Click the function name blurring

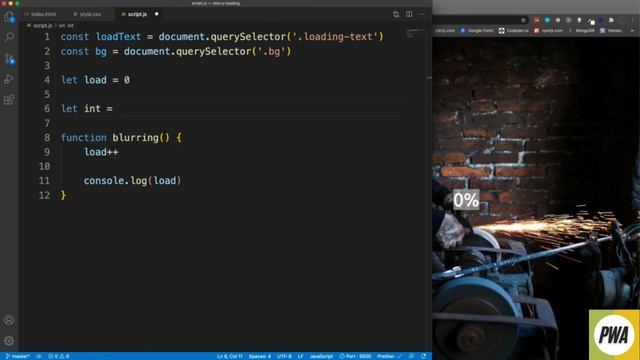tap(136, 138)
